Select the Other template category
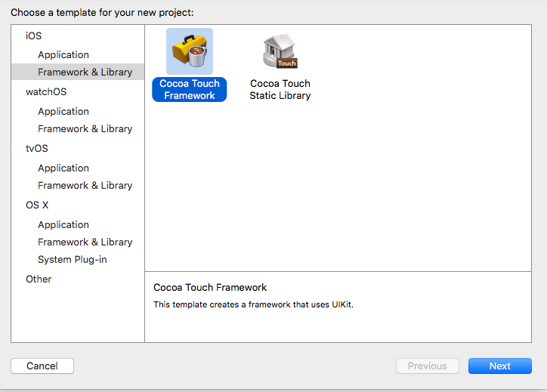547x392 pixels. coord(39,279)
